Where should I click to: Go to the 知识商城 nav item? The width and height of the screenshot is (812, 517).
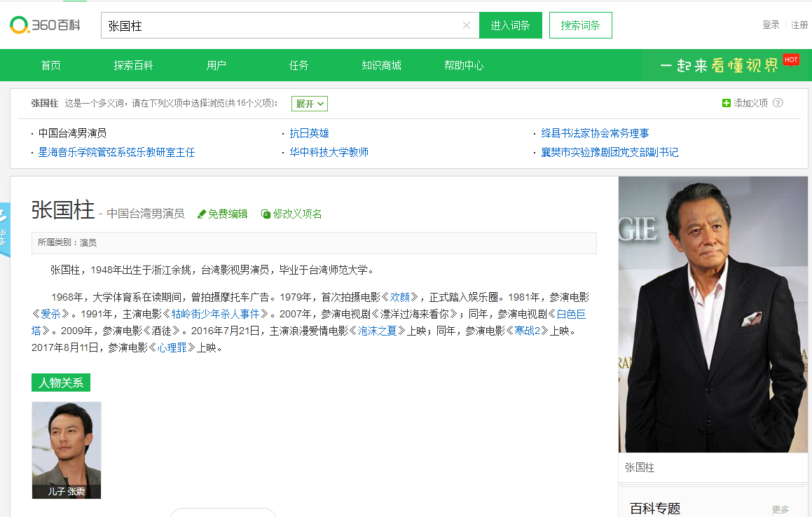click(381, 65)
